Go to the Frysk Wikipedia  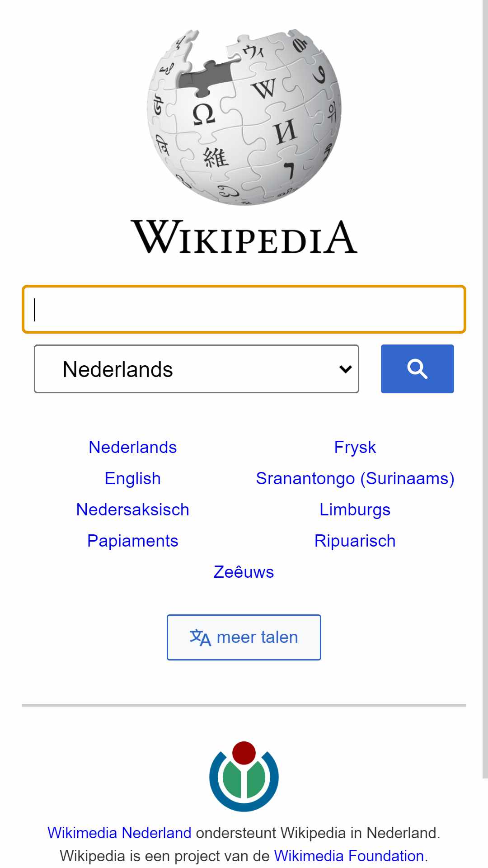click(355, 447)
